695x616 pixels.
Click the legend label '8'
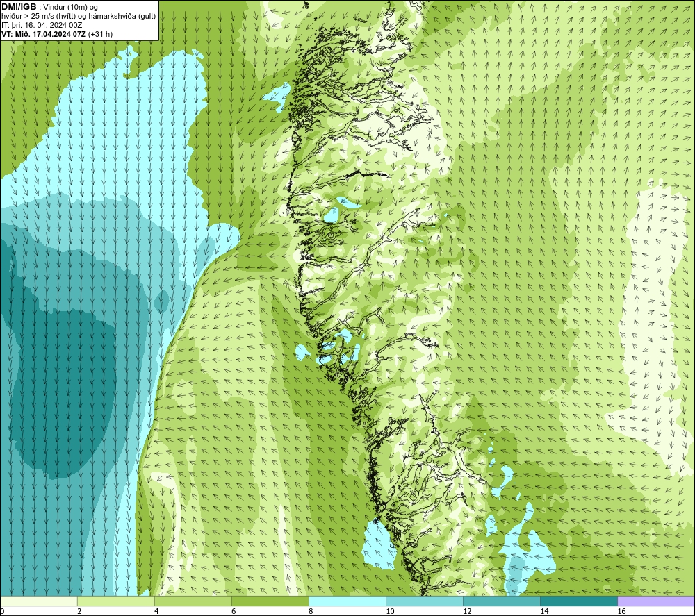311,612
